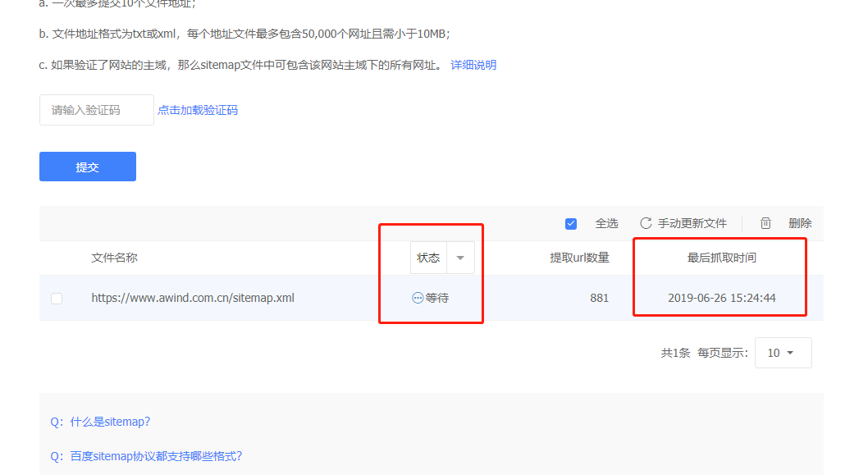868x475 pixels.
Task: Uncheck the 全选 checkbox
Action: pos(571,224)
